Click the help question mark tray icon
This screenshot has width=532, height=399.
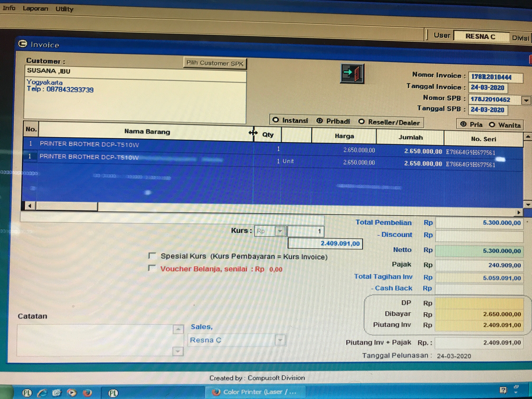503,390
